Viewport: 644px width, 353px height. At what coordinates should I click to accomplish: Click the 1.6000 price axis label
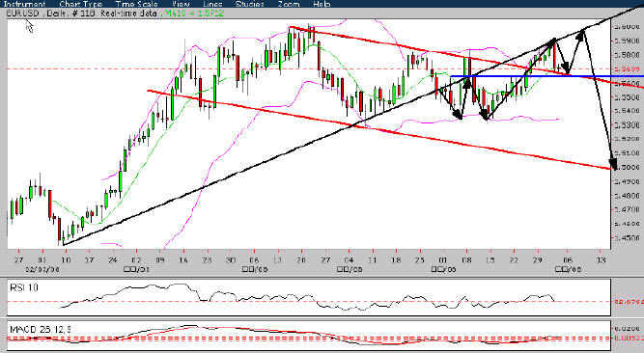click(x=627, y=27)
